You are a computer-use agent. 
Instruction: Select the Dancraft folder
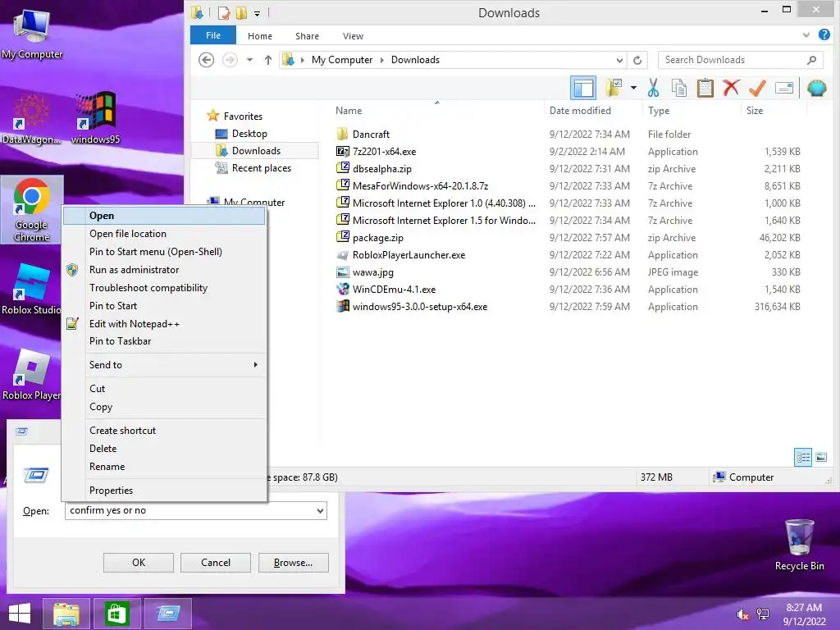[x=371, y=134]
